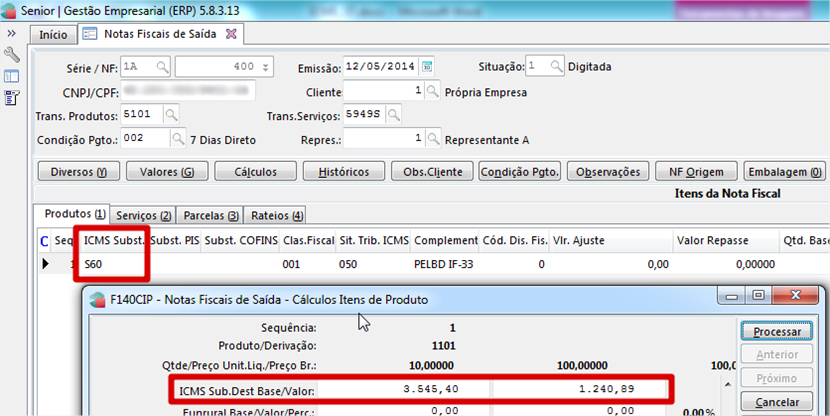Click the Subst. PIS column header

(x=175, y=240)
